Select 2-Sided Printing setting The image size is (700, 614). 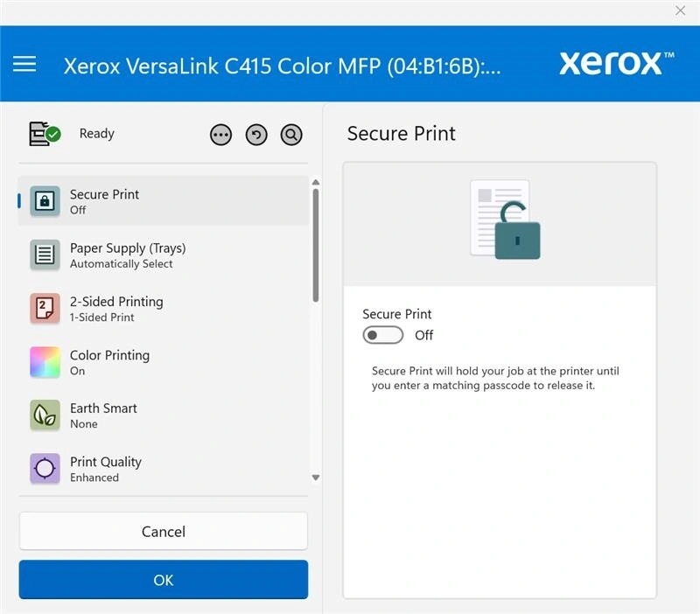point(164,309)
